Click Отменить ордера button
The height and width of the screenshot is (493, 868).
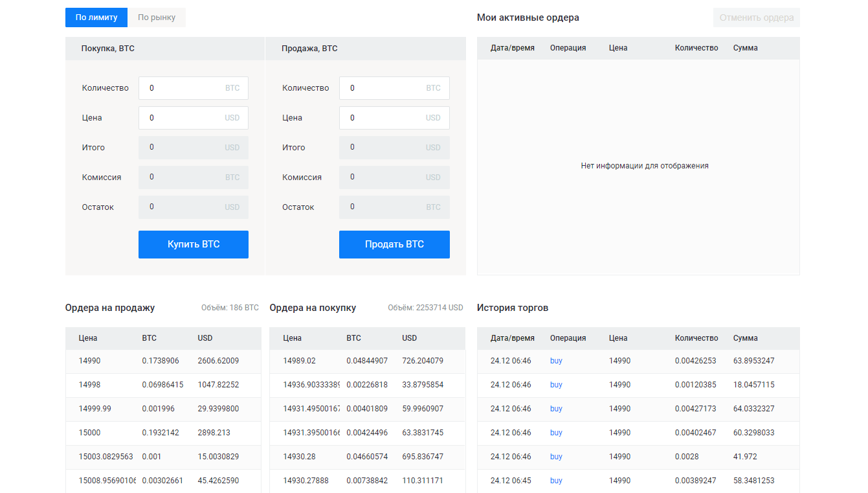(757, 17)
